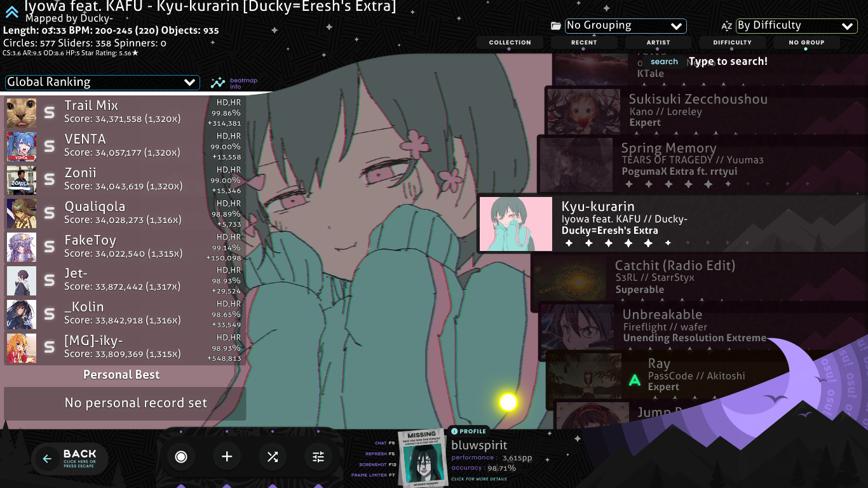
Task: Click VENTA's avatar image
Action: tap(22, 147)
